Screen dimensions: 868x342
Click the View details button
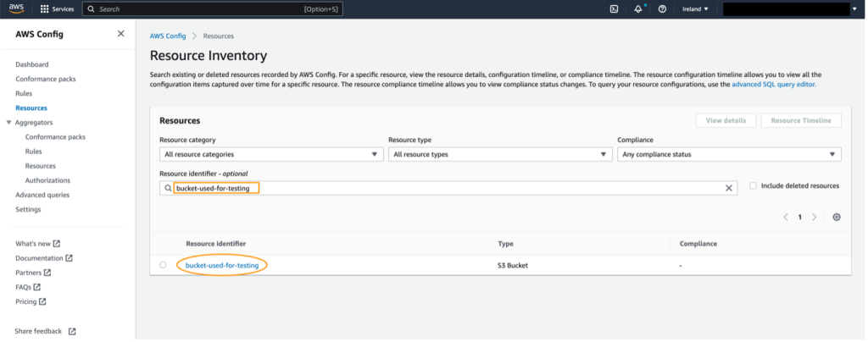coord(726,120)
